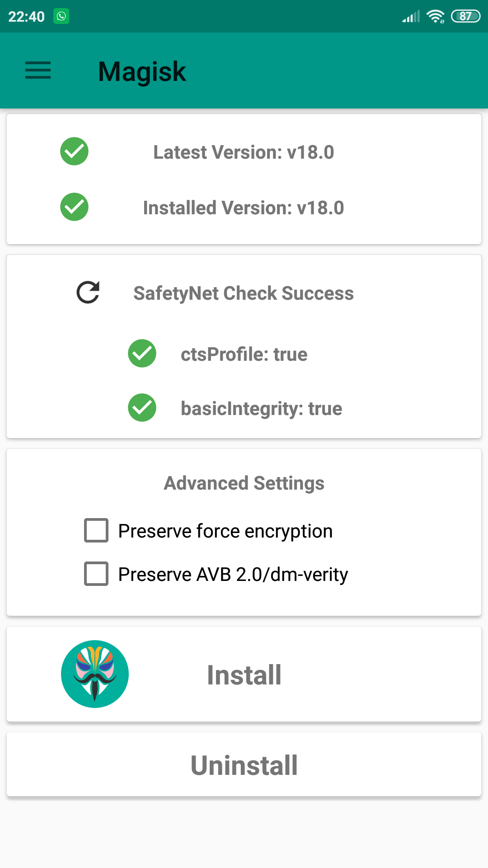Tap the ctsProfile green checkmark icon
Image resolution: width=488 pixels, height=868 pixels.
(x=142, y=354)
